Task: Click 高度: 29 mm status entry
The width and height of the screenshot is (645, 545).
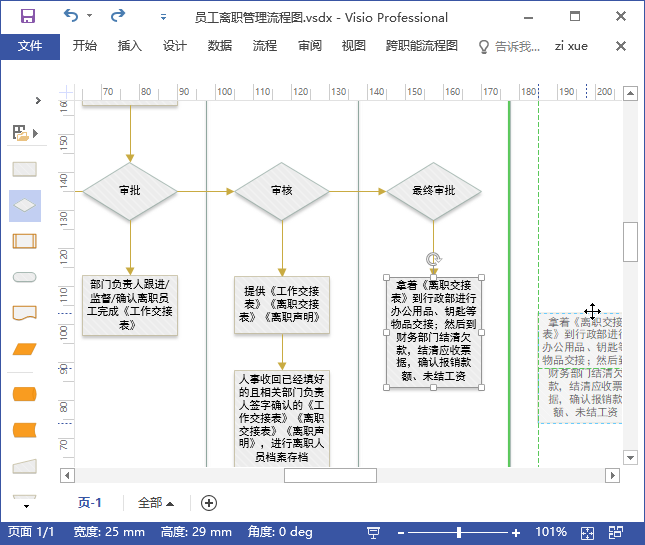Action: click(196, 532)
